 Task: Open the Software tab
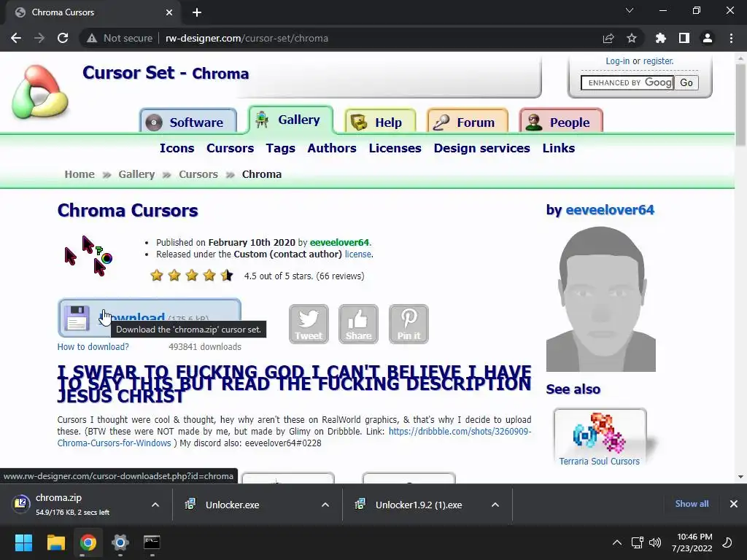(188, 122)
